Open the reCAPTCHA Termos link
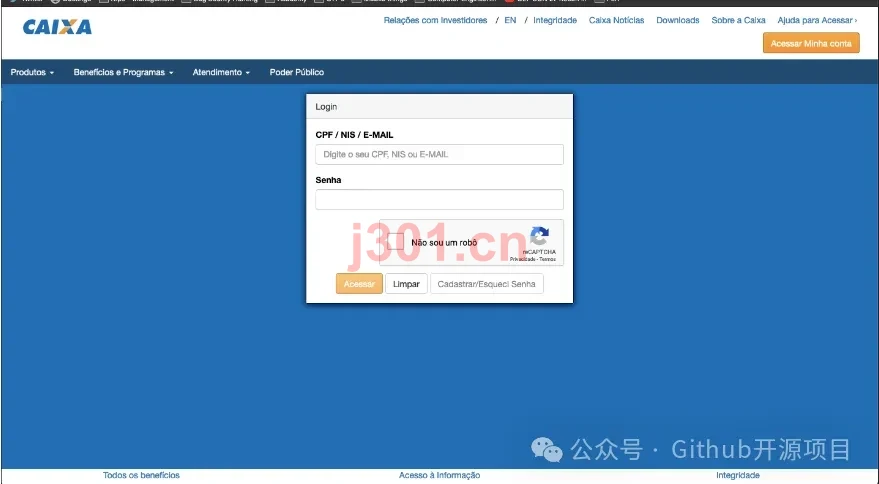 [548, 259]
